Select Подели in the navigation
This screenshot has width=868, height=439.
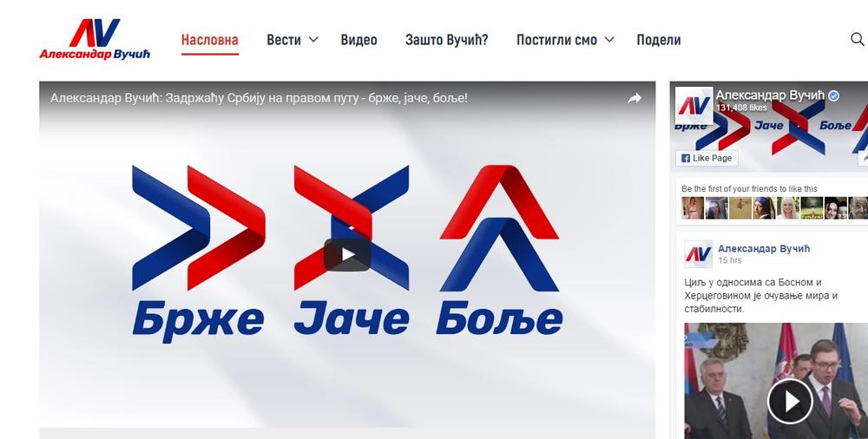click(658, 40)
